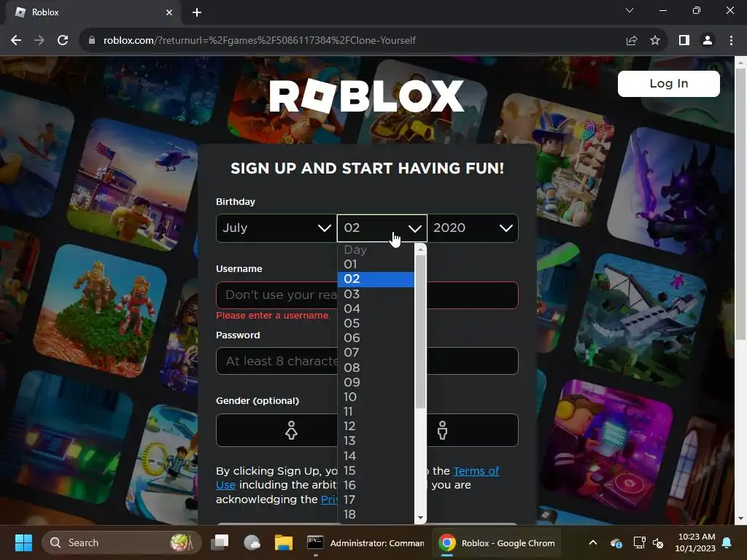Screen dimensions: 747x560
Task: Open the year dropdown showing 2020
Action: (473, 228)
